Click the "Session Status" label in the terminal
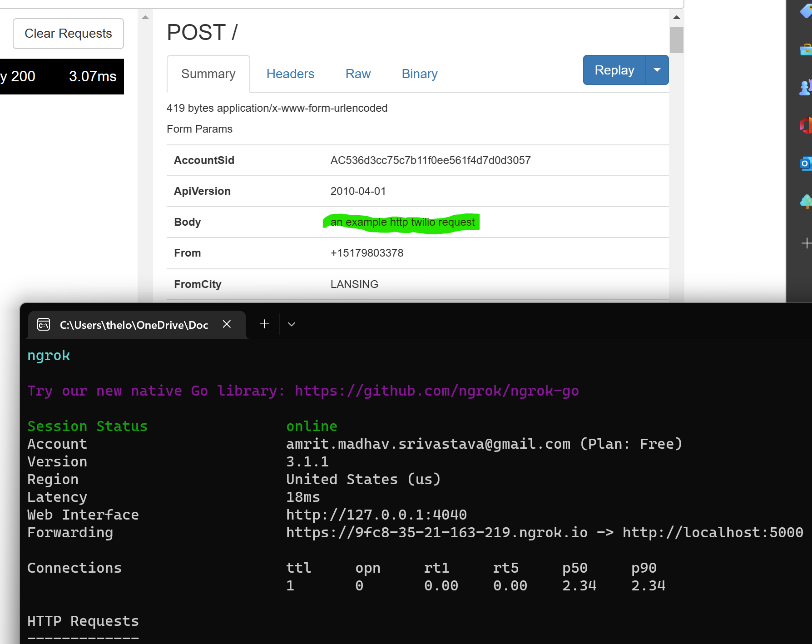This screenshot has width=812, height=644. (x=87, y=426)
